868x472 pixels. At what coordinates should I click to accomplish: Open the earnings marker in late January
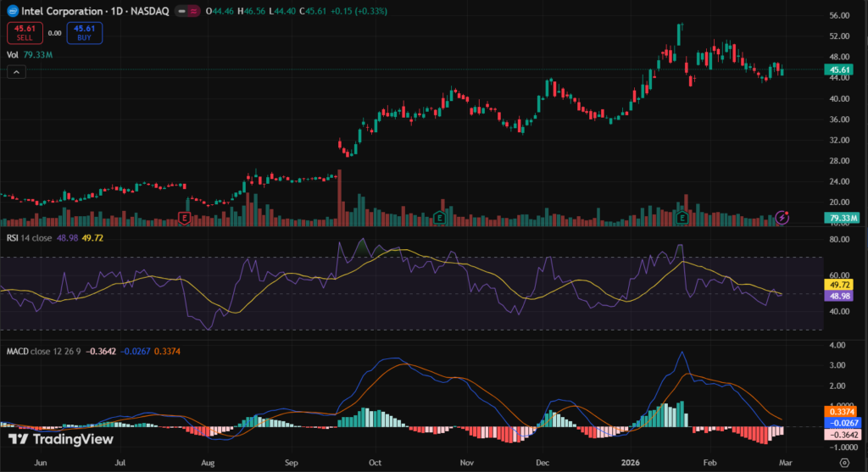[683, 219]
